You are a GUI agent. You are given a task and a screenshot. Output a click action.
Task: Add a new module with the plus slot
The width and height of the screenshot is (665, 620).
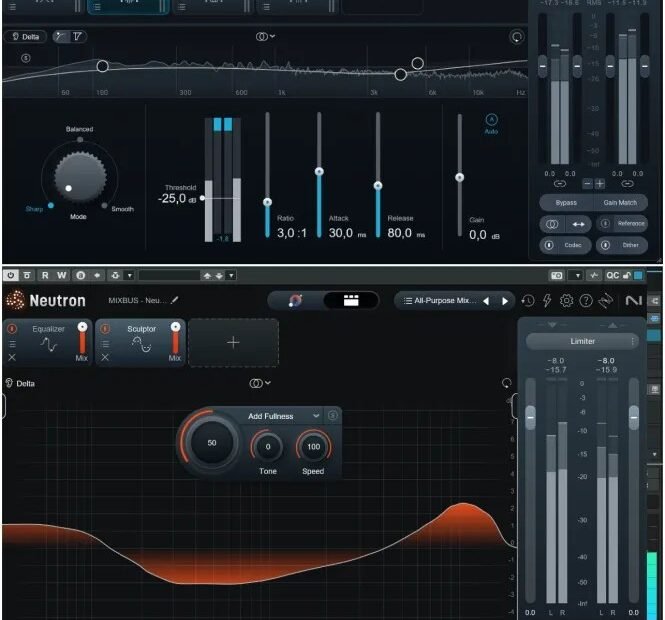point(233,343)
